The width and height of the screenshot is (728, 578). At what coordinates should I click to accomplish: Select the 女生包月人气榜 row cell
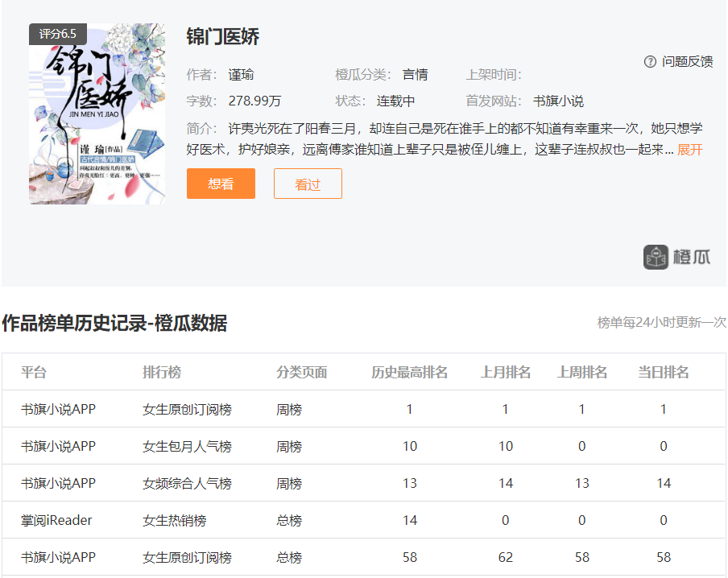pos(187,447)
